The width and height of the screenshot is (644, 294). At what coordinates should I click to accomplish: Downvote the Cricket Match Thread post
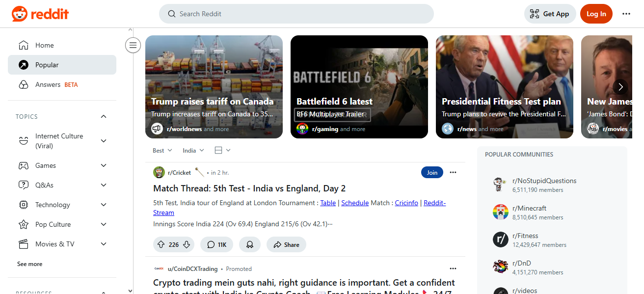[187, 244]
